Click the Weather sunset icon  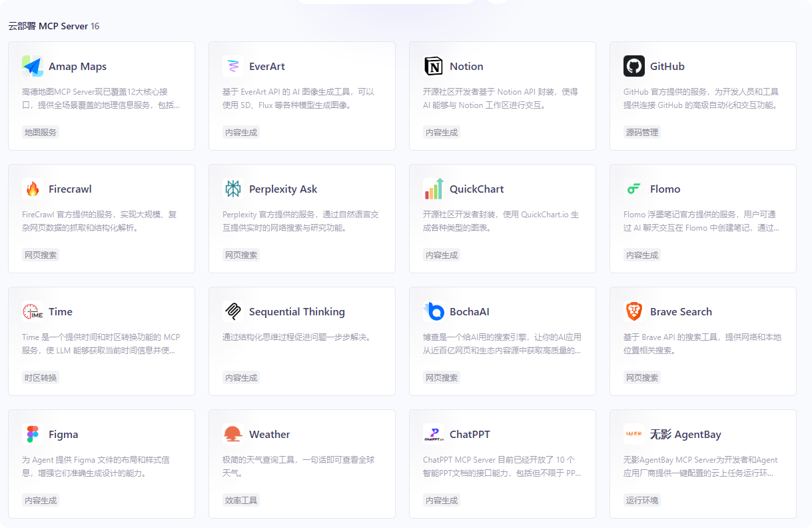(x=233, y=434)
